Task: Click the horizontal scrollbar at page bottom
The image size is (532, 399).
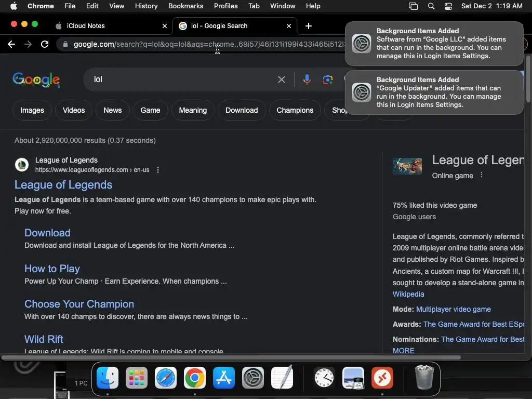Action: [231, 357]
